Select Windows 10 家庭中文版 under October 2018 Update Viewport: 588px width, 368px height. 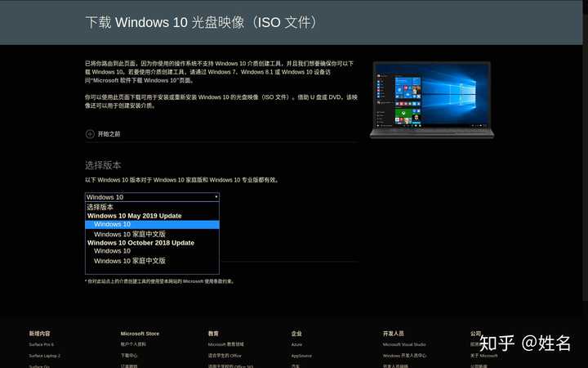pos(152,261)
